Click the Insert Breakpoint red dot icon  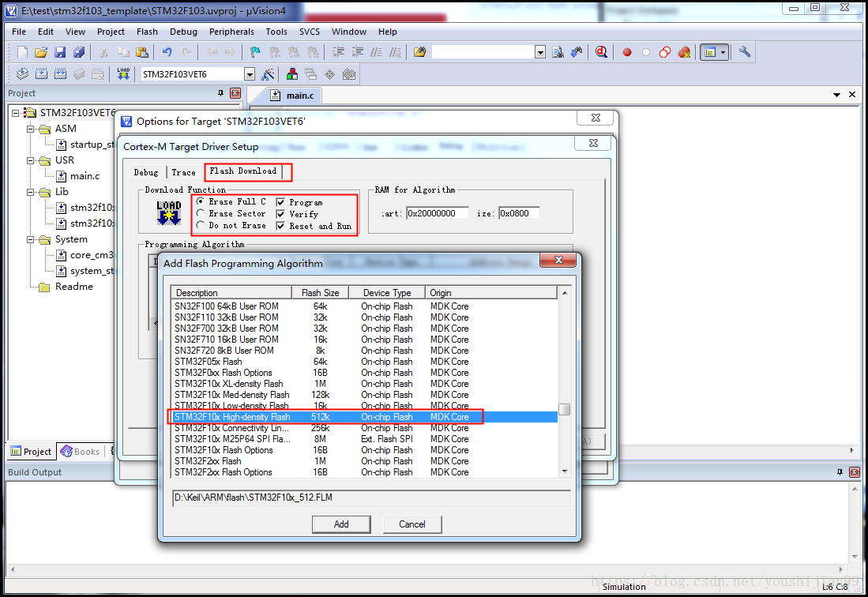[627, 52]
